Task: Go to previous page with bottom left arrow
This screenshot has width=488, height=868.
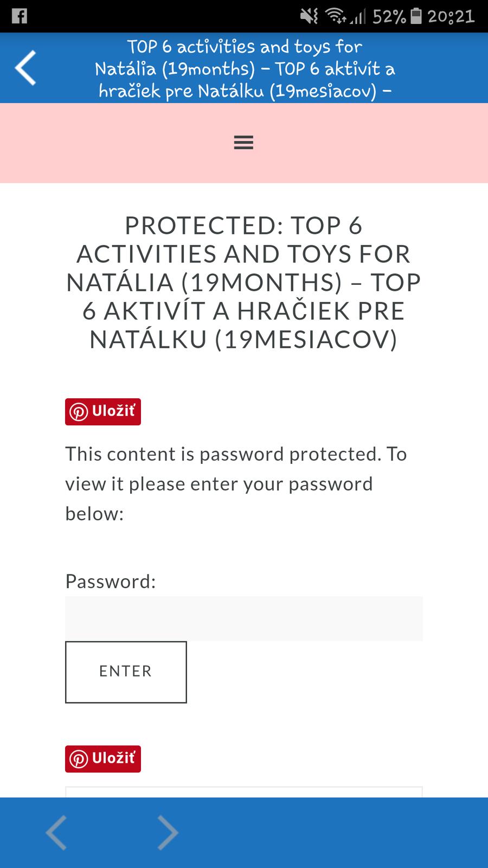Action: [56, 832]
